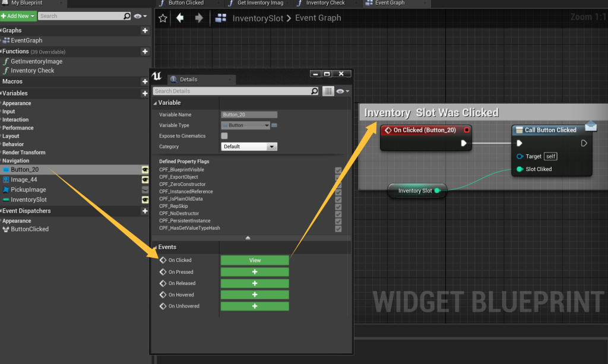Select the Details tab
The height and width of the screenshot is (364, 608).
(x=188, y=80)
